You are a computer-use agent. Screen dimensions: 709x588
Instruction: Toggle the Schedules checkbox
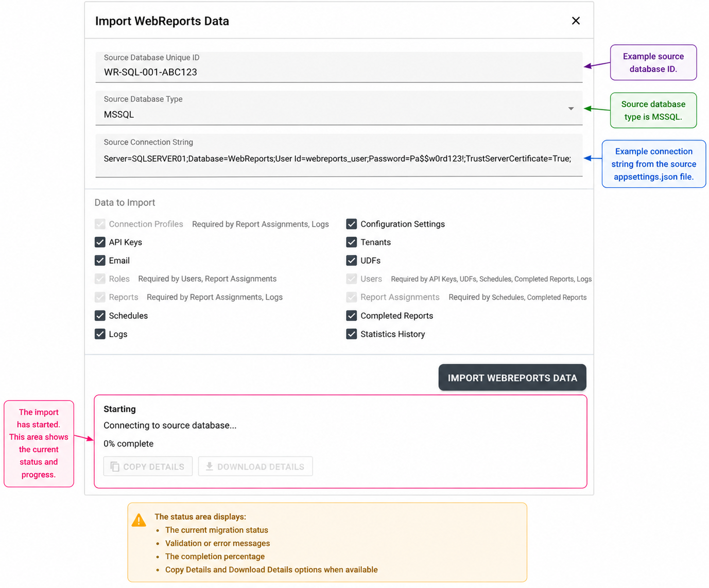click(100, 316)
